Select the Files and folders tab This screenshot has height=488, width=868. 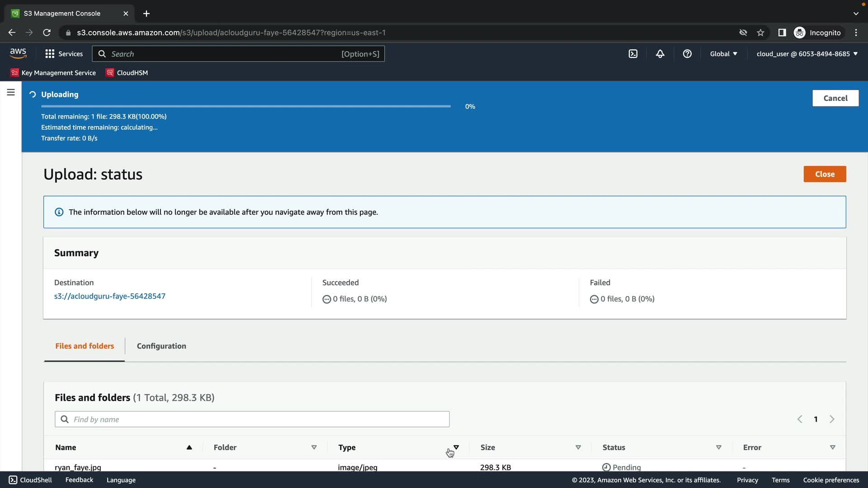click(x=85, y=346)
